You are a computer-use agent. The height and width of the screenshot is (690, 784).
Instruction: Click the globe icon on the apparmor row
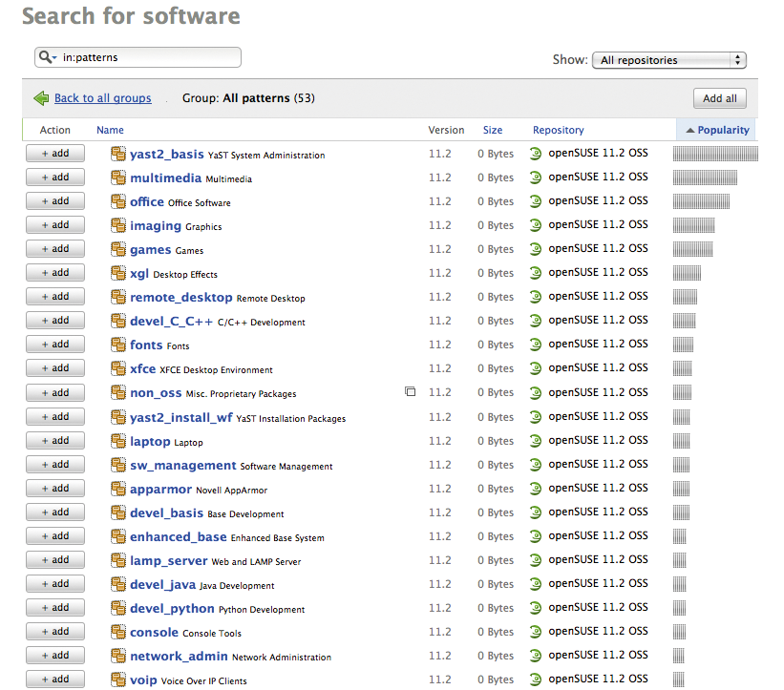(538, 488)
